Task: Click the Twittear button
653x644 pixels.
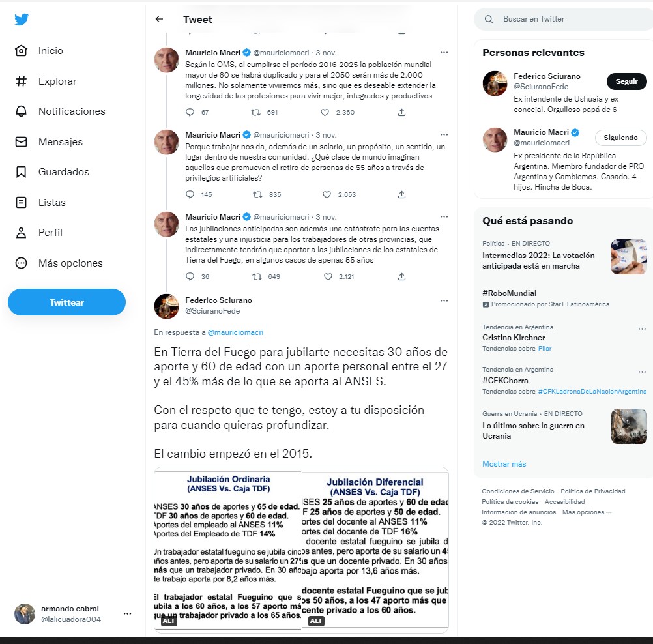Action: [66, 302]
